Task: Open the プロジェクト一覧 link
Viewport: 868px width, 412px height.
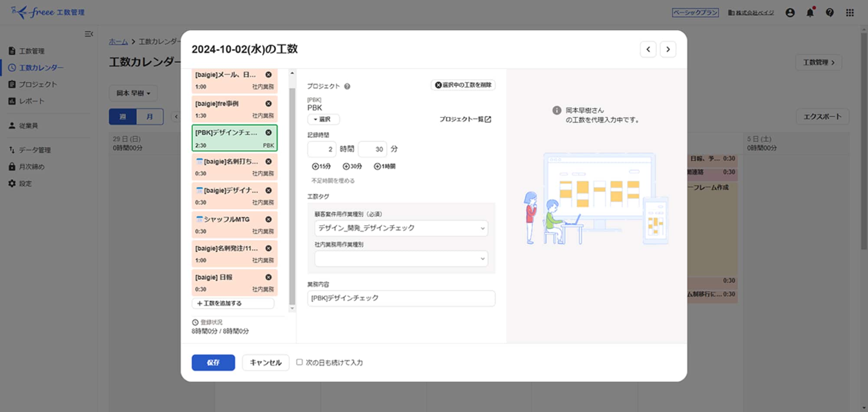Action: tap(465, 119)
